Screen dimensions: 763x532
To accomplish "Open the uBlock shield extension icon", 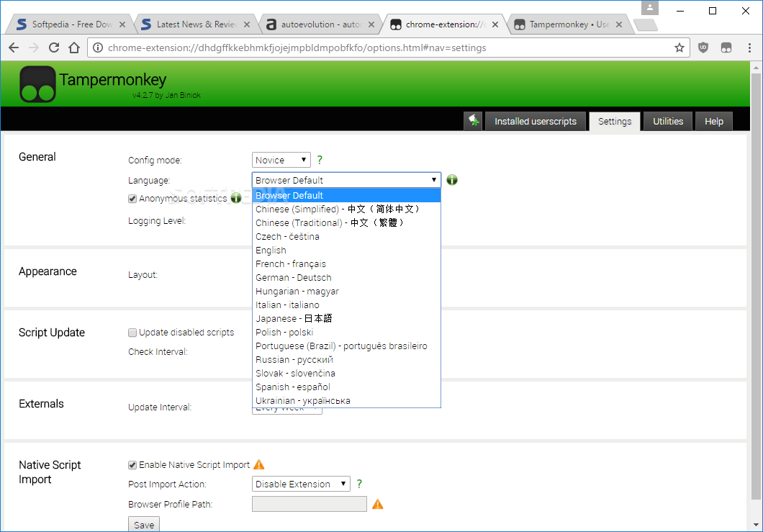I will (703, 48).
